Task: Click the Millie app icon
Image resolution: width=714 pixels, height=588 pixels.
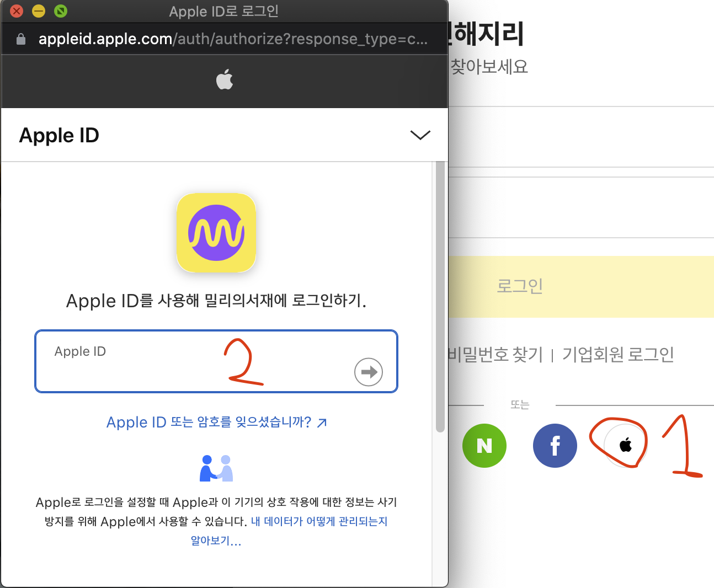Action: click(216, 232)
